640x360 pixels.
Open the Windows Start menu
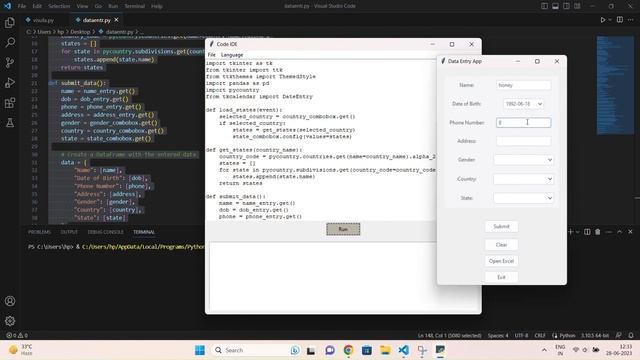pyautogui.click(x=200, y=350)
